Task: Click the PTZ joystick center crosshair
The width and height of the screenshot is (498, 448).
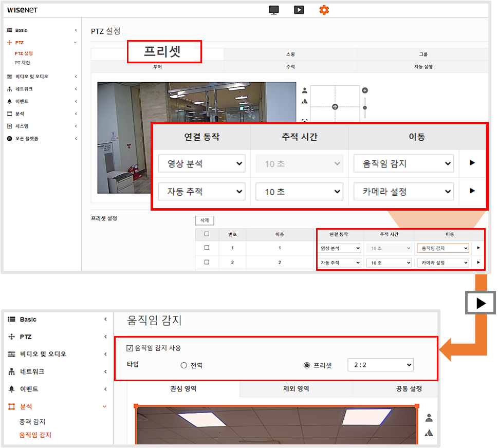Action: point(335,107)
